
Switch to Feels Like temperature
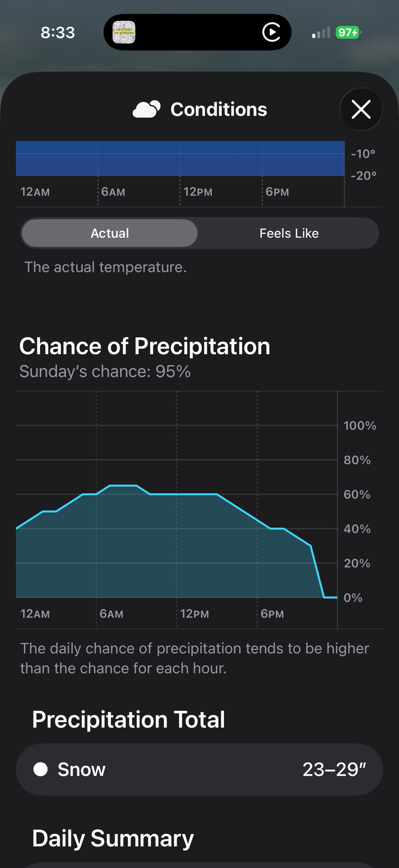click(289, 233)
